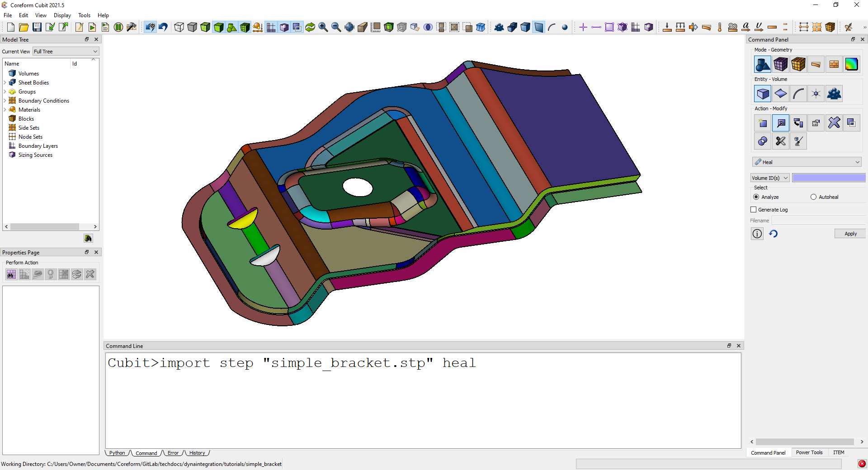Screen dimensions: 868x470
Task: Click the Apply button
Action: pyautogui.click(x=850, y=234)
